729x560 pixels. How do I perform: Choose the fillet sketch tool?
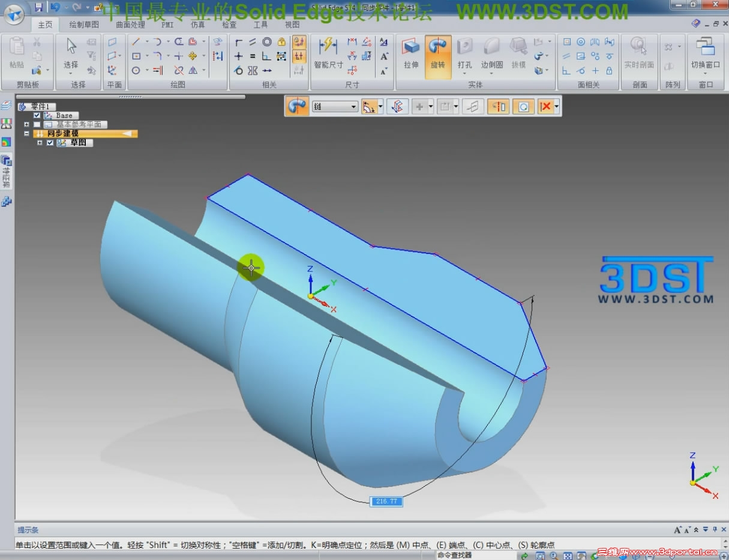point(157,56)
